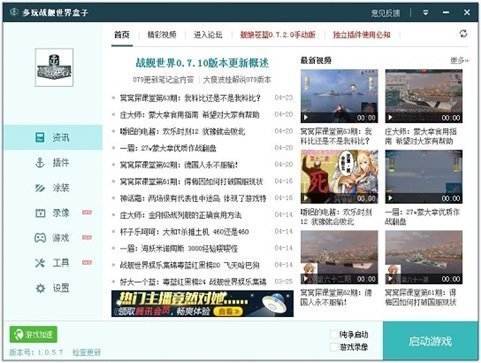The image size is (481, 363).
Task: Play the anime girl video thumbnail
Action: [339, 177]
